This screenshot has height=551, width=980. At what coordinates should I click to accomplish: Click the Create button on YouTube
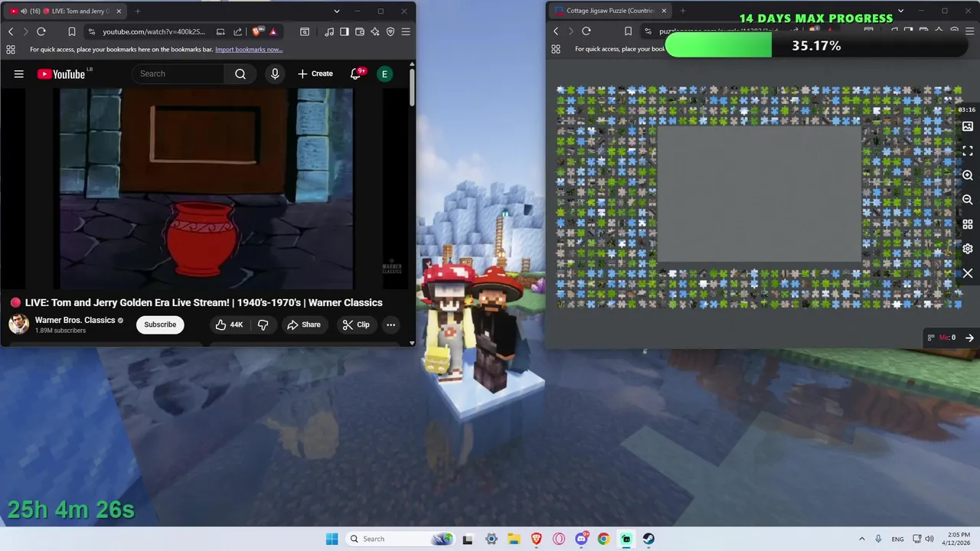tap(315, 73)
